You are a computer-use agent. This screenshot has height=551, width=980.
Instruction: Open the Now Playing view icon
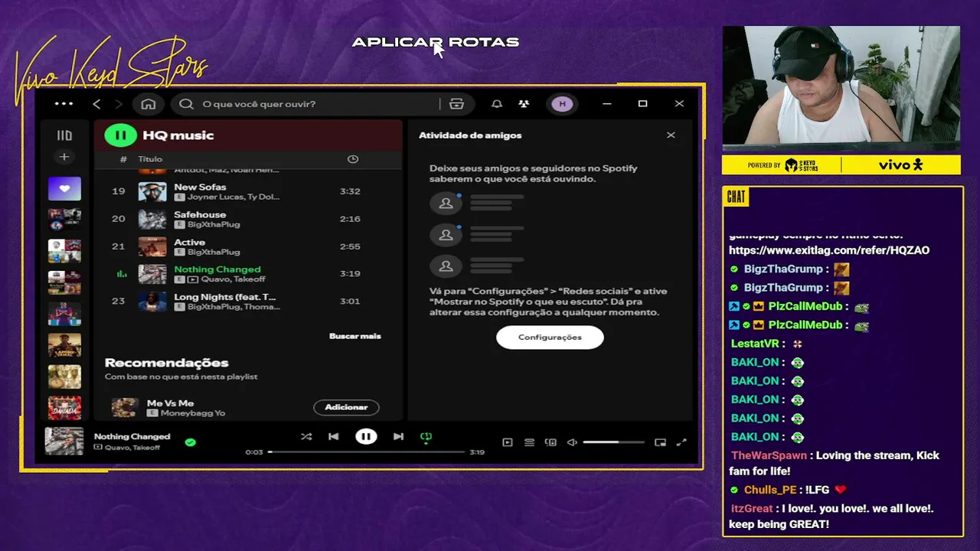(507, 442)
